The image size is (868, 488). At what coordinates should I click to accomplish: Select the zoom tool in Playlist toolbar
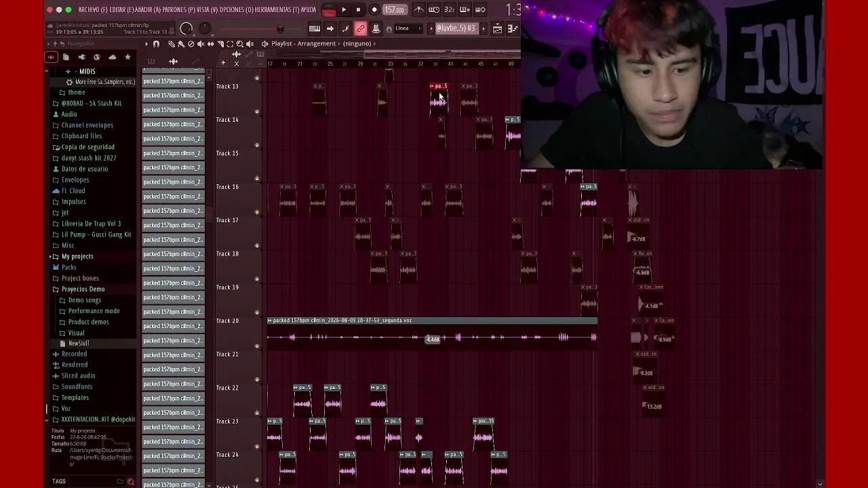point(239,44)
